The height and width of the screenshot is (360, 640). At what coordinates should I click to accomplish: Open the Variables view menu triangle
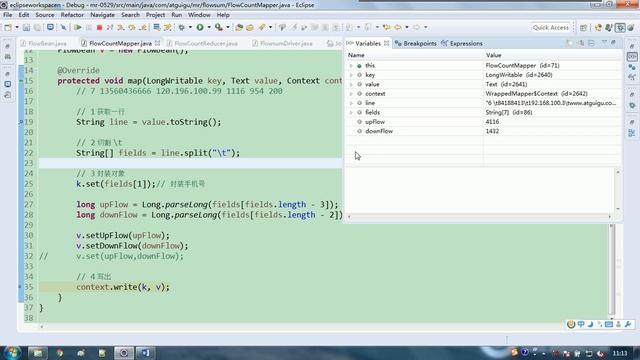coord(604,43)
